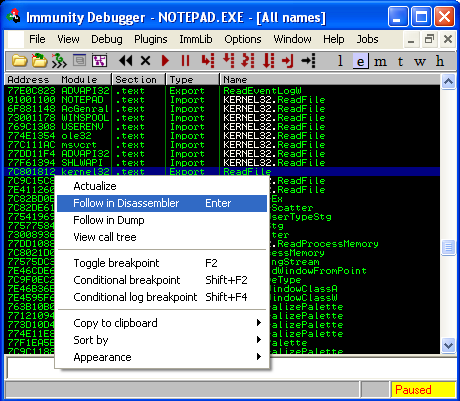Select Follow in Disassembler menu entry
This screenshot has height=401, width=460.
[x=162, y=203]
